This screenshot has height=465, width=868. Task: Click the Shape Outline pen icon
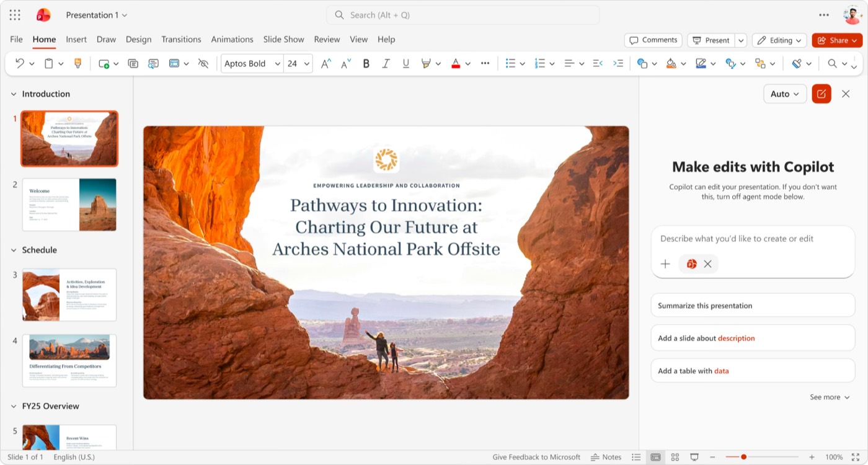tap(701, 63)
